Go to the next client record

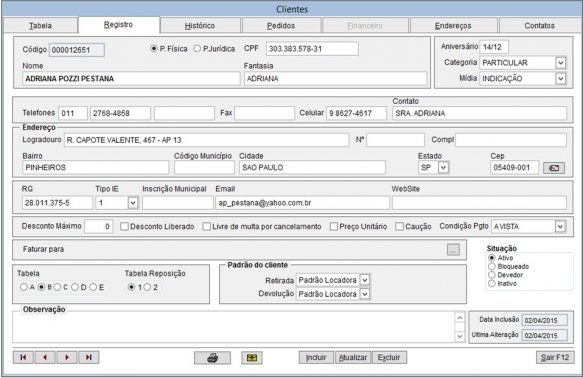67,357
